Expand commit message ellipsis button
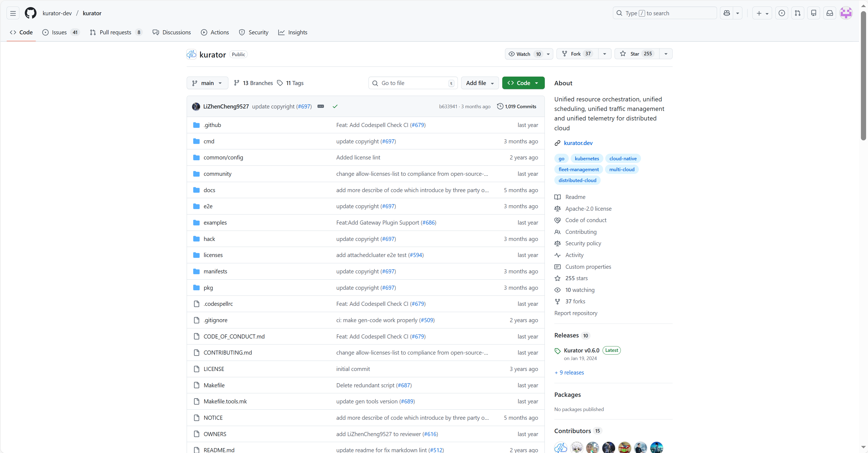 320,107
